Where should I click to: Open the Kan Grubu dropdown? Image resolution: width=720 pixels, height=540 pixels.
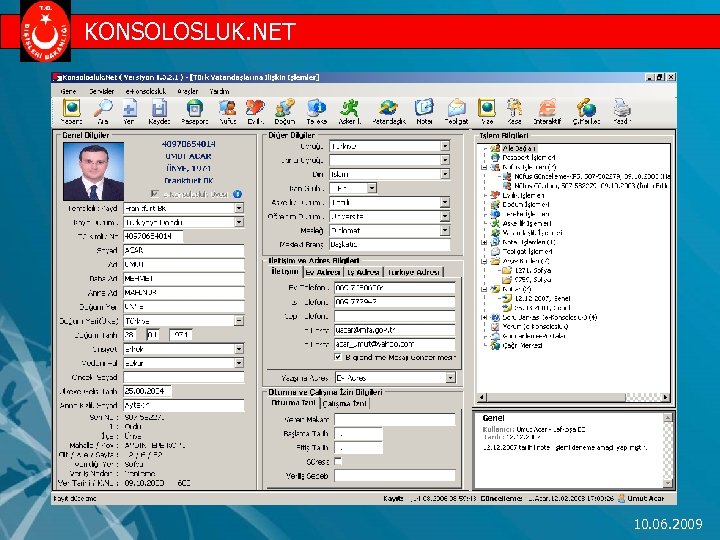[372, 188]
